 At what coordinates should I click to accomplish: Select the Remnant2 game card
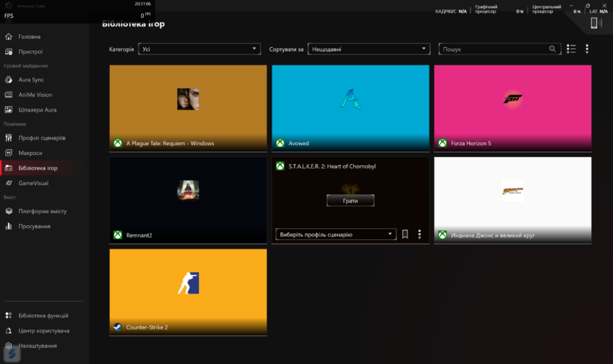coord(188,200)
